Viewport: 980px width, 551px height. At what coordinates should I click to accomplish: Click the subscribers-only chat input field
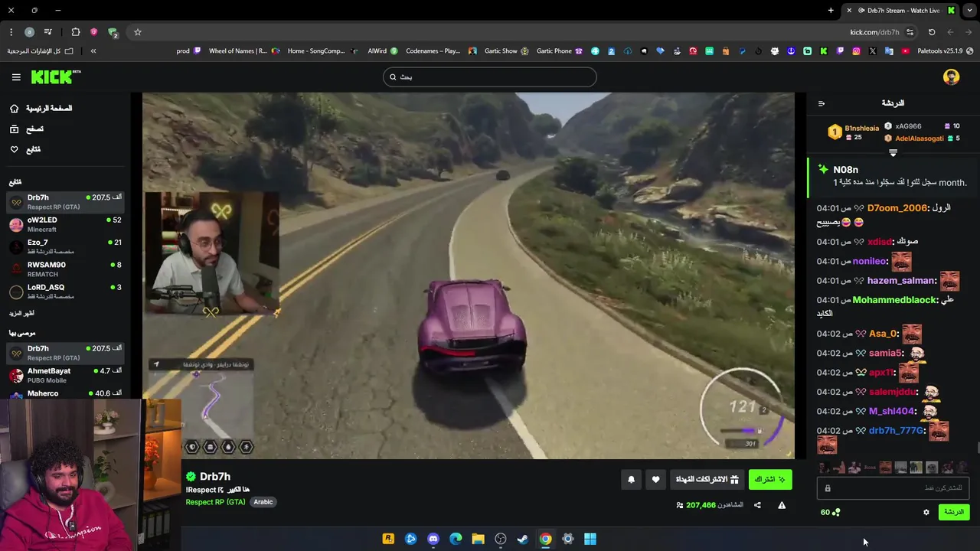tap(893, 487)
